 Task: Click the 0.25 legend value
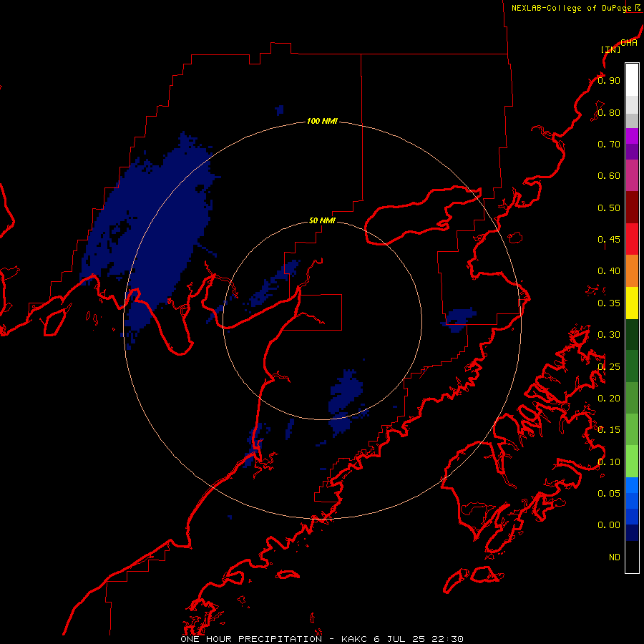[609, 367]
